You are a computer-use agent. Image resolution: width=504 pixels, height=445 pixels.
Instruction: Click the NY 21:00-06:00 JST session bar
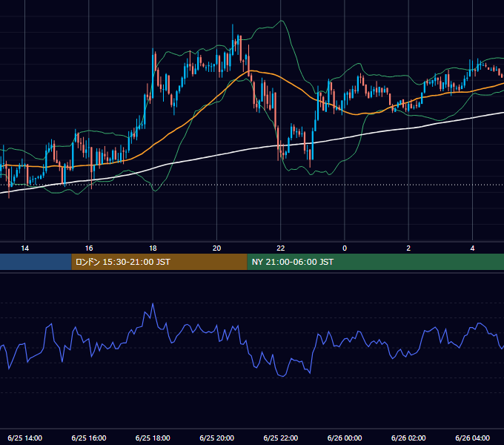(x=376, y=262)
